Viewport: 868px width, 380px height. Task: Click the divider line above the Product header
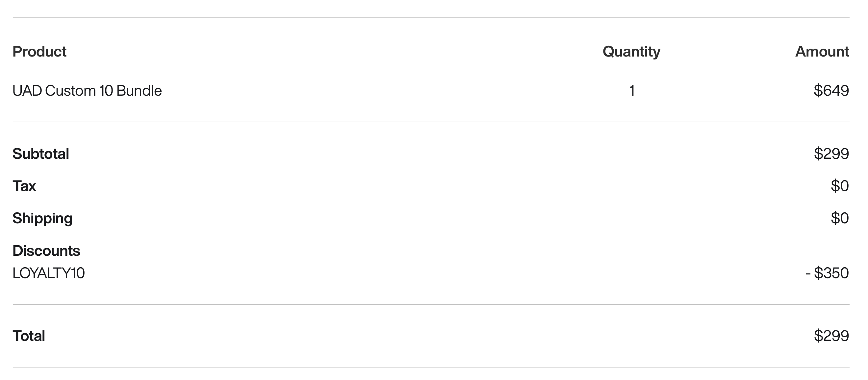click(x=431, y=18)
